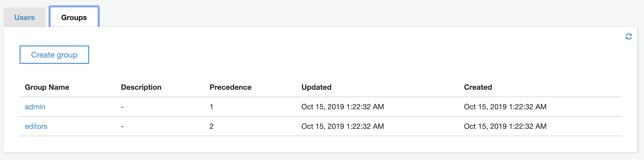Click empty panel space below the editors row
This screenshot has height=160, width=644.
pos(317,144)
